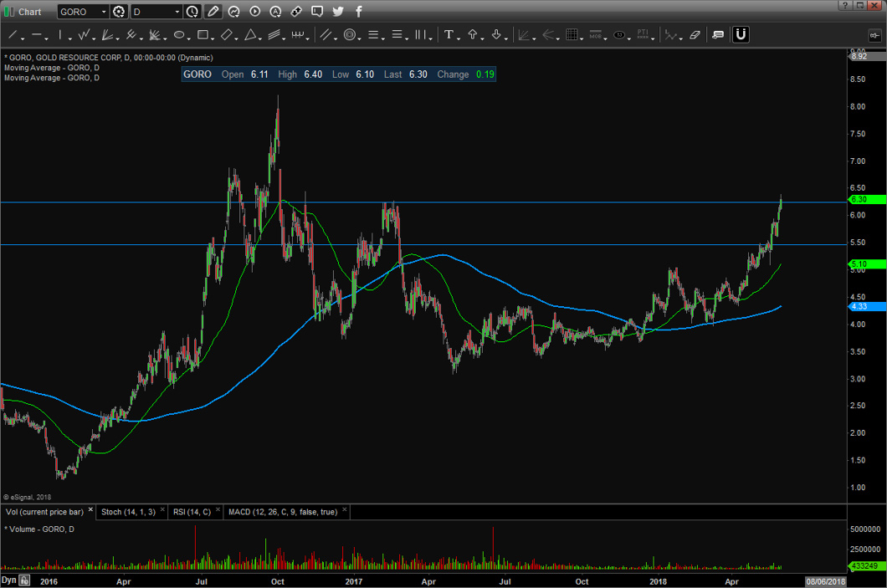Select the triangle drawing tool
The width and height of the screenshot is (887, 588).
pyautogui.click(x=250, y=35)
